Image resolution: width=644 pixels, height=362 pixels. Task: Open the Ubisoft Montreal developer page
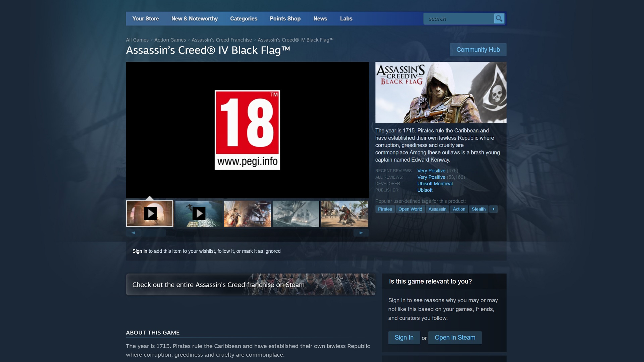pos(435,184)
